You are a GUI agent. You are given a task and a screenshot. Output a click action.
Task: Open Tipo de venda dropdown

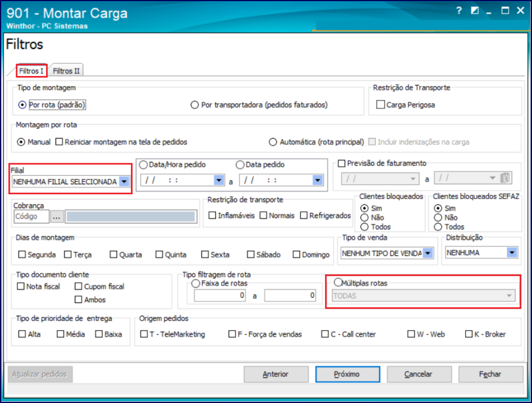428,253
